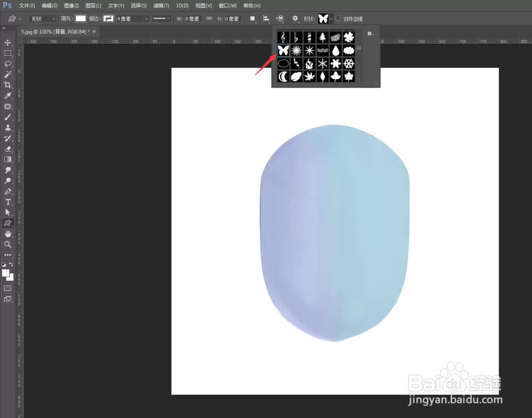Activate the Zoom tool
Screen dimensions: 532x418
pos(7,244)
